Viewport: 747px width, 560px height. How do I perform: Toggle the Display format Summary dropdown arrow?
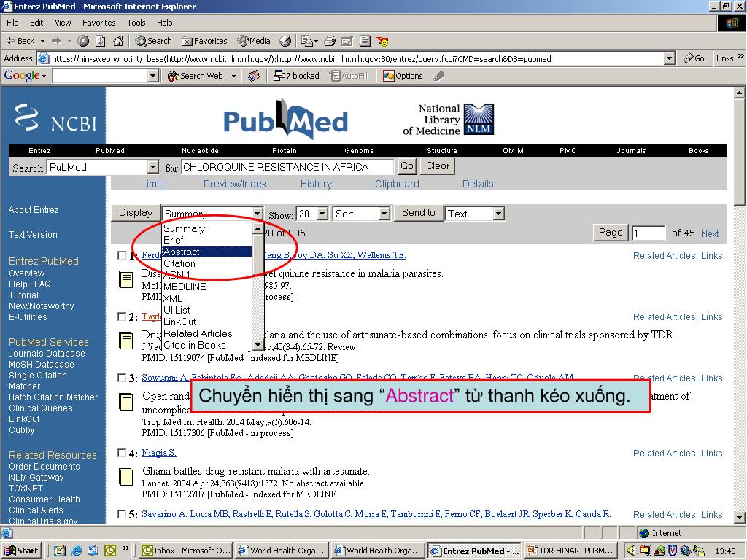[x=257, y=214]
